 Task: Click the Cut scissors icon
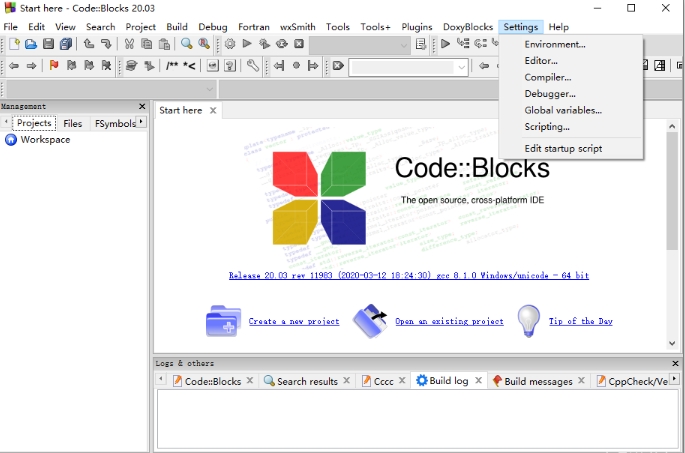129,44
